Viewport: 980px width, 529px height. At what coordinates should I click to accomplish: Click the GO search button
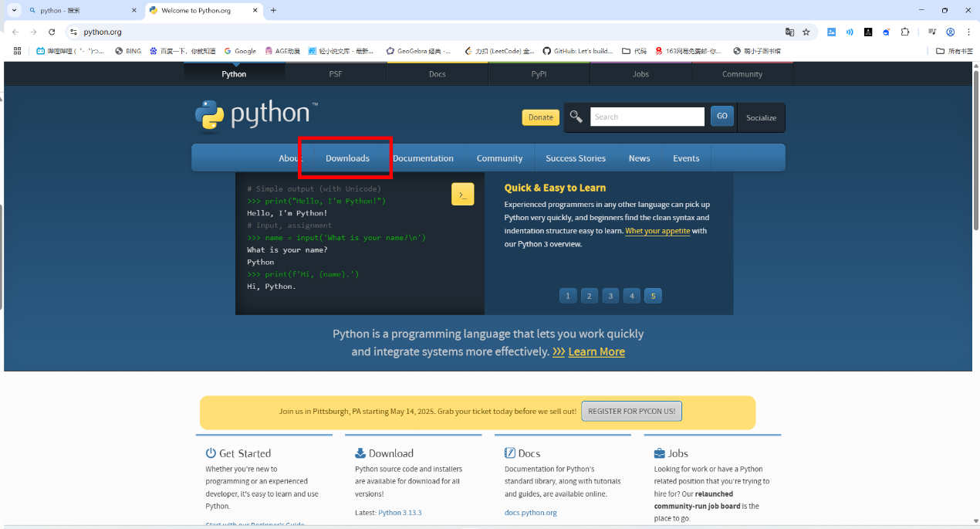tap(722, 116)
